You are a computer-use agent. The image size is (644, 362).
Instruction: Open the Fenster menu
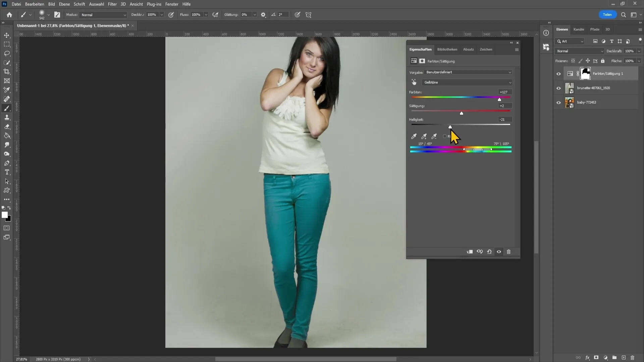172,4
